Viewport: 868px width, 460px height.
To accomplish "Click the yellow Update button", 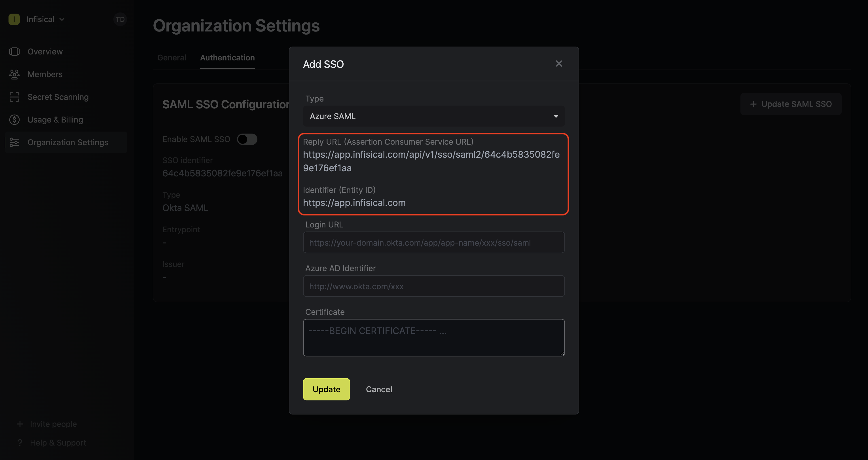I will (x=326, y=389).
